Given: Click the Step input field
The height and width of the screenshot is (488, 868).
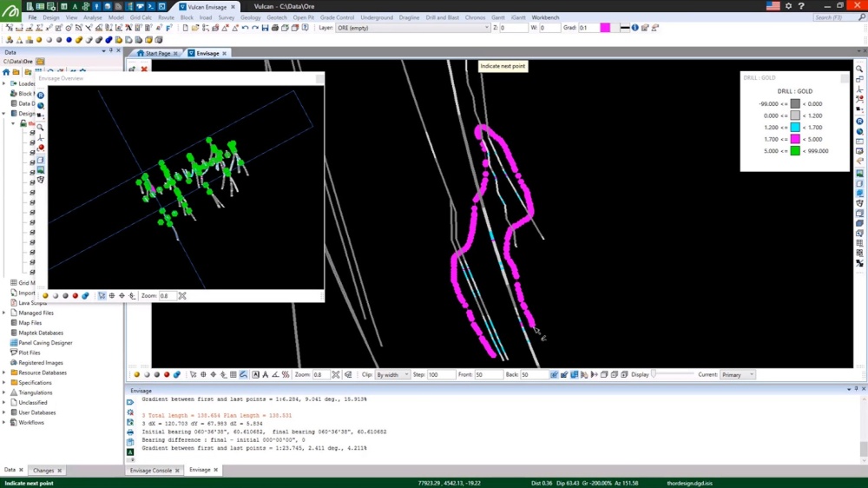Looking at the screenshot, I should pyautogui.click(x=441, y=375).
